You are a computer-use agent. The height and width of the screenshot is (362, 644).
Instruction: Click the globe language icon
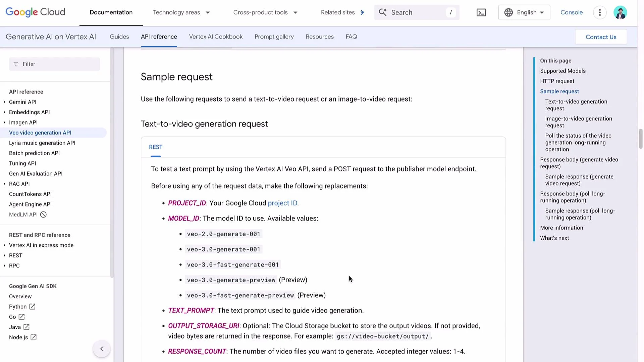click(508, 12)
